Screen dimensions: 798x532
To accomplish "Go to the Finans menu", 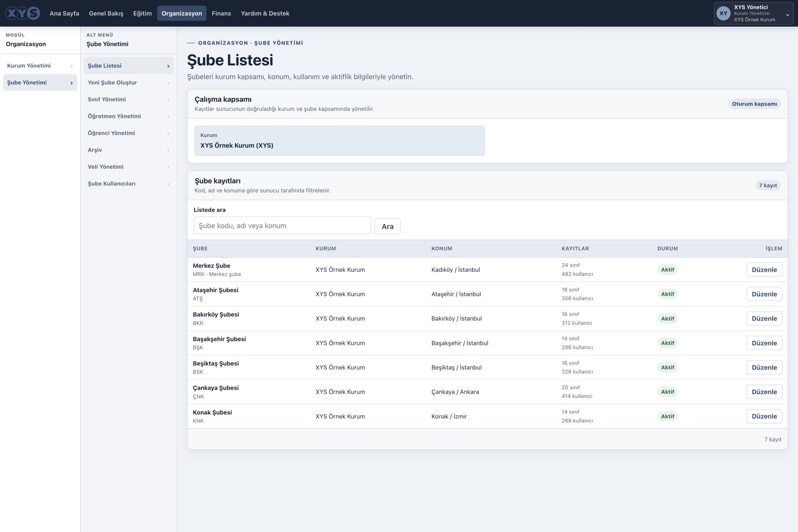I will [x=221, y=13].
